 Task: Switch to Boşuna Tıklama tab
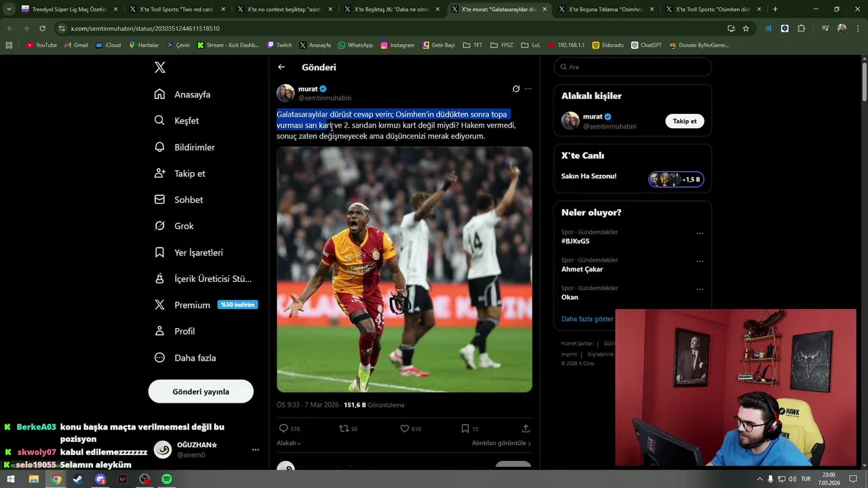click(606, 9)
